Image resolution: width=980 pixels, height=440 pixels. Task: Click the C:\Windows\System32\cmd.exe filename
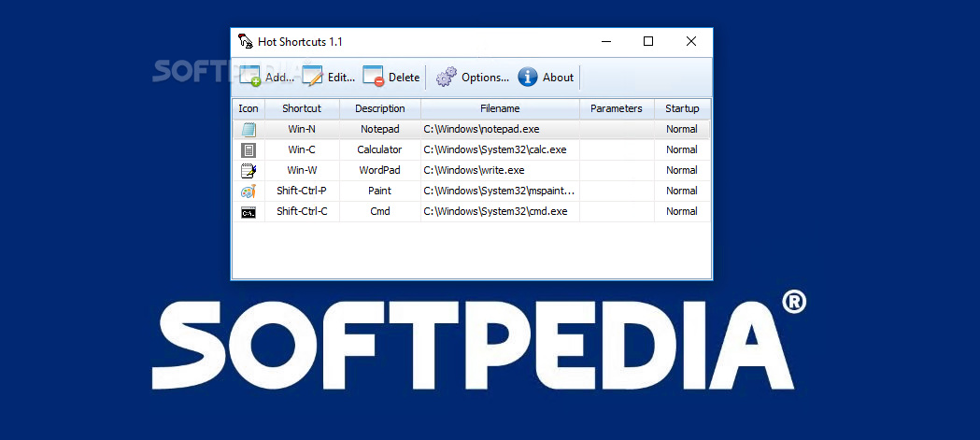pyautogui.click(x=496, y=211)
